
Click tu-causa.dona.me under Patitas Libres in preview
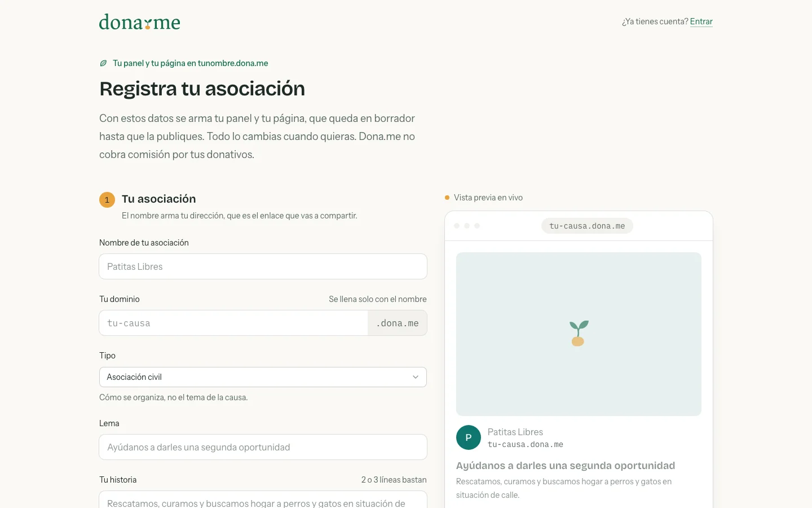coord(526,445)
